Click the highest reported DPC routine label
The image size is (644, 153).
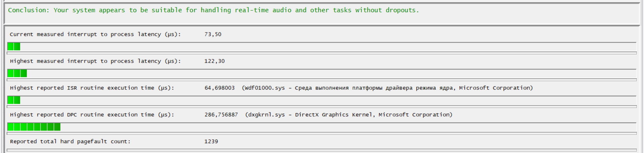click(92, 114)
